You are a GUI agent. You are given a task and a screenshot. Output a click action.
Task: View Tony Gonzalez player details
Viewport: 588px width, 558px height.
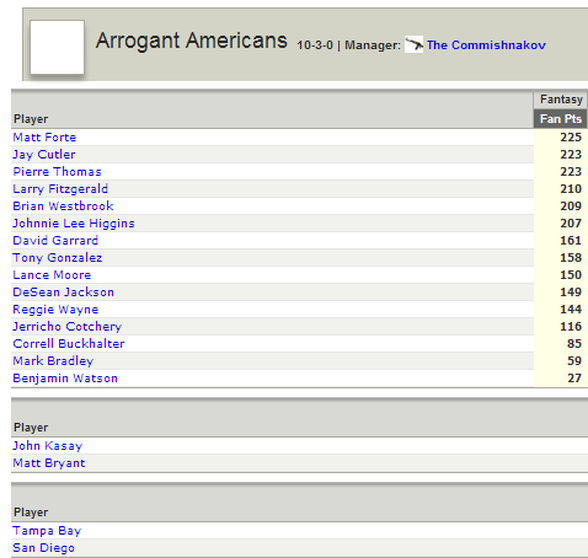pyautogui.click(x=57, y=258)
